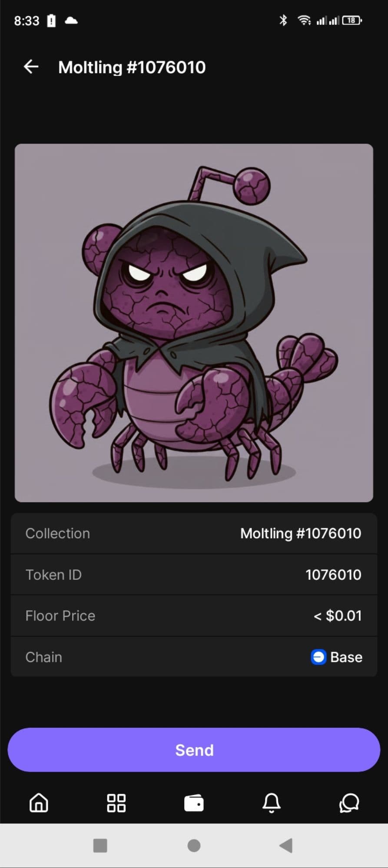Tap the battery indicator icon

pyautogui.click(x=352, y=20)
